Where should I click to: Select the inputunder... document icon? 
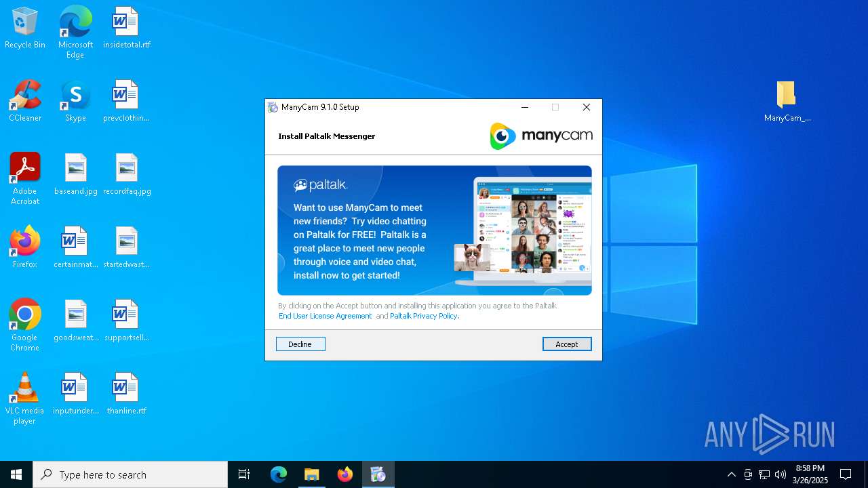[x=75, y=394]
